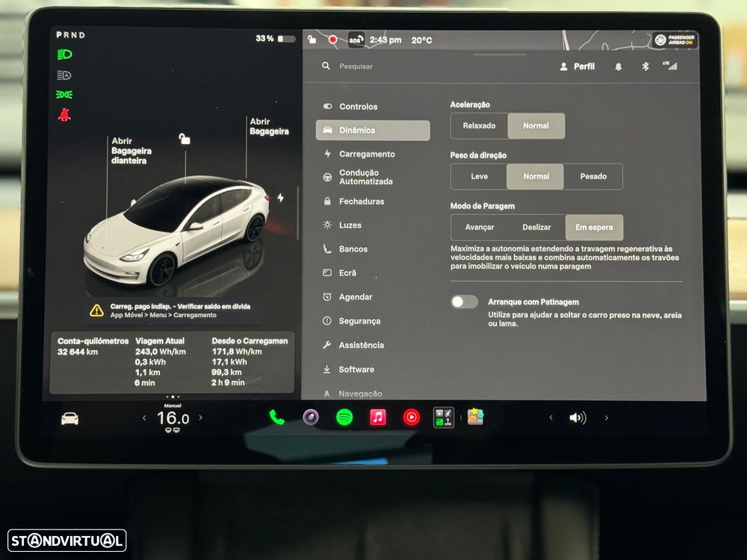This screenshot has height=560, width=747.
Task: Tap the speaker volume icon
Action: [x=577, y=417]
